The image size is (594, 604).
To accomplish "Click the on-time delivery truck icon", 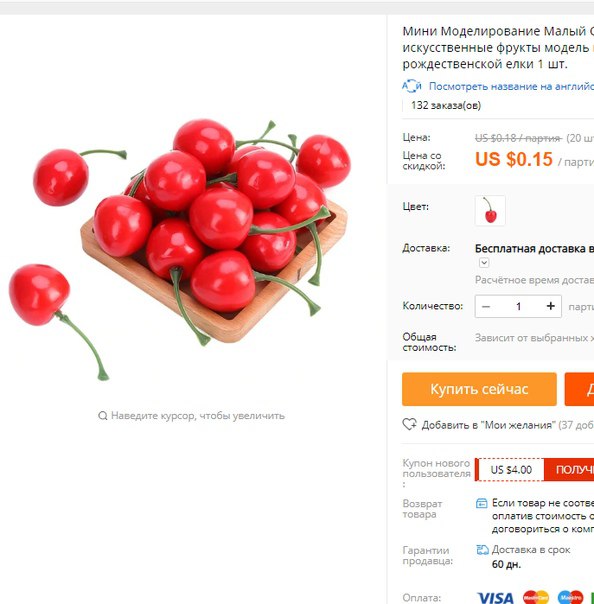I will (482, 550).
